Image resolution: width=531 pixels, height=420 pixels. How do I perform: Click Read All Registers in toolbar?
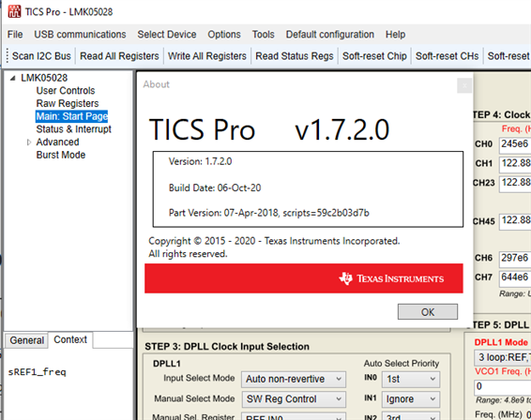119,56
